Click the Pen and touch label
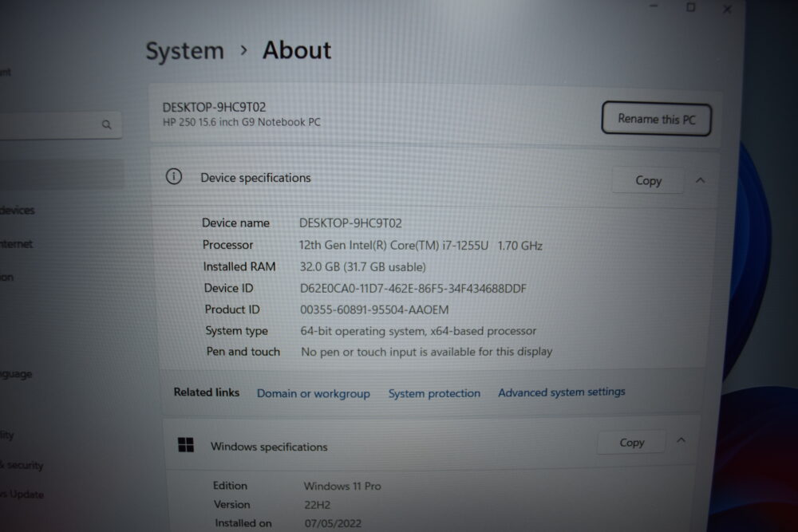This screenshot has width=798, height=532. coord(243,352)
